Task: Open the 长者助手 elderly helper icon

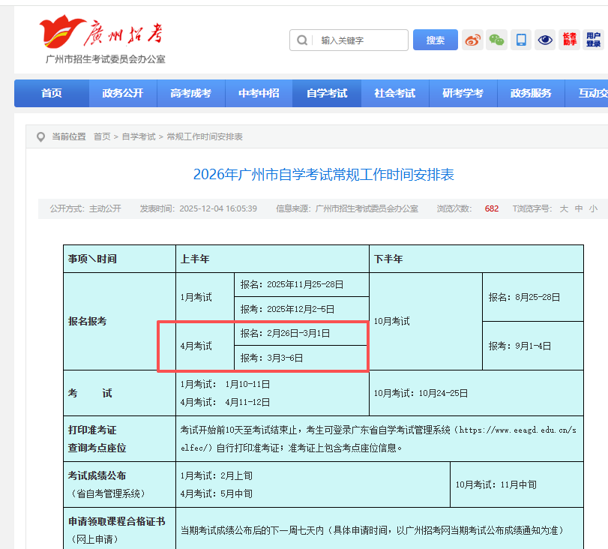Action: coord(569,40)
